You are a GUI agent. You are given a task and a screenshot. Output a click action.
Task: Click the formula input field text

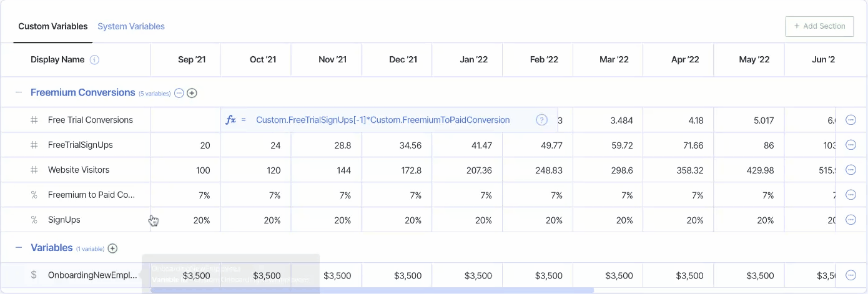pos(383,120)
